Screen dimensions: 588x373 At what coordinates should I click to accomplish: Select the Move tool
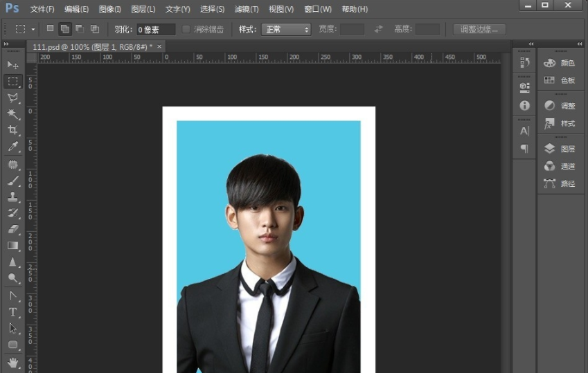click(12, 64)
